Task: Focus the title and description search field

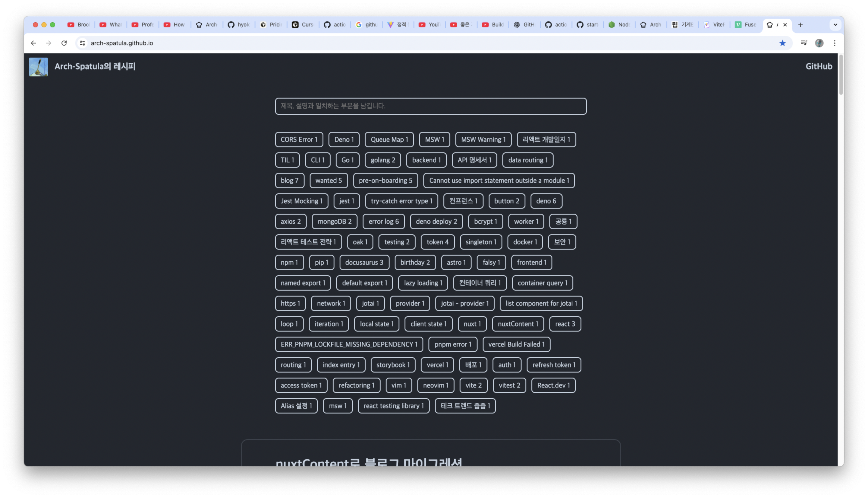Action: [430, 106]
